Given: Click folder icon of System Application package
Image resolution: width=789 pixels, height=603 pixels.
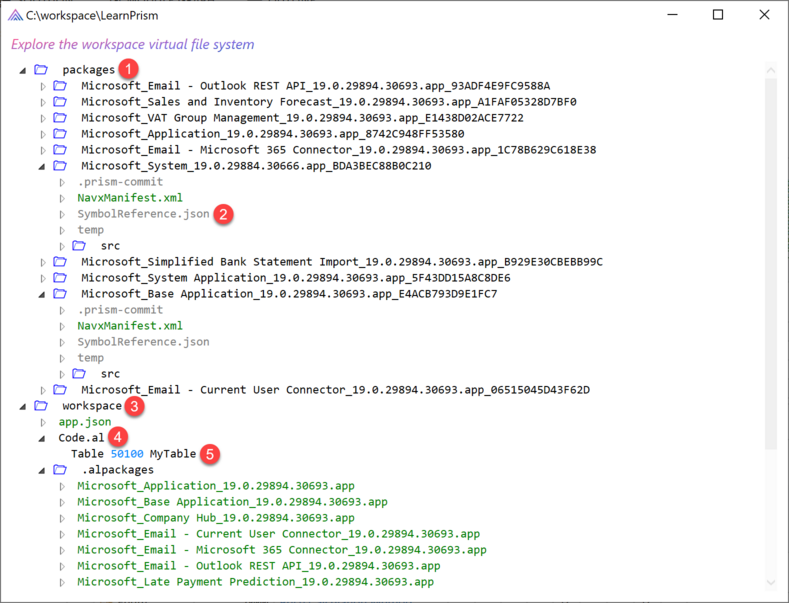Looking at the screenshot, I should pos(60,278).
